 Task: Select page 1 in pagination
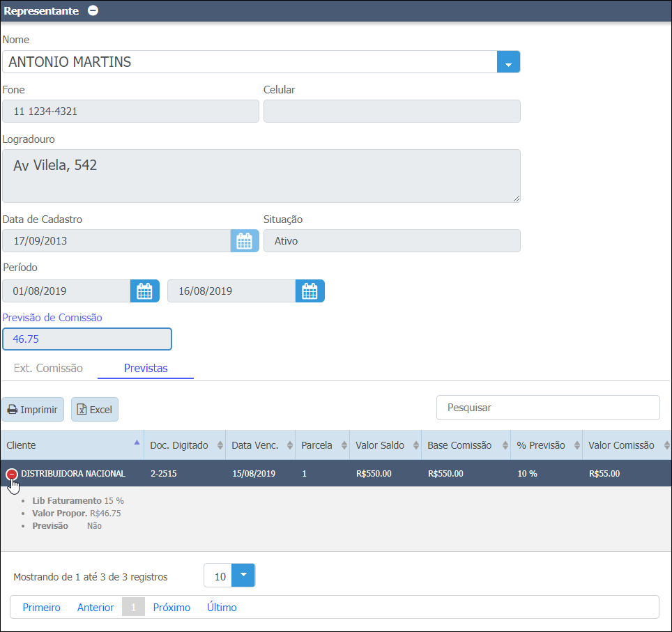click(133, 607)
